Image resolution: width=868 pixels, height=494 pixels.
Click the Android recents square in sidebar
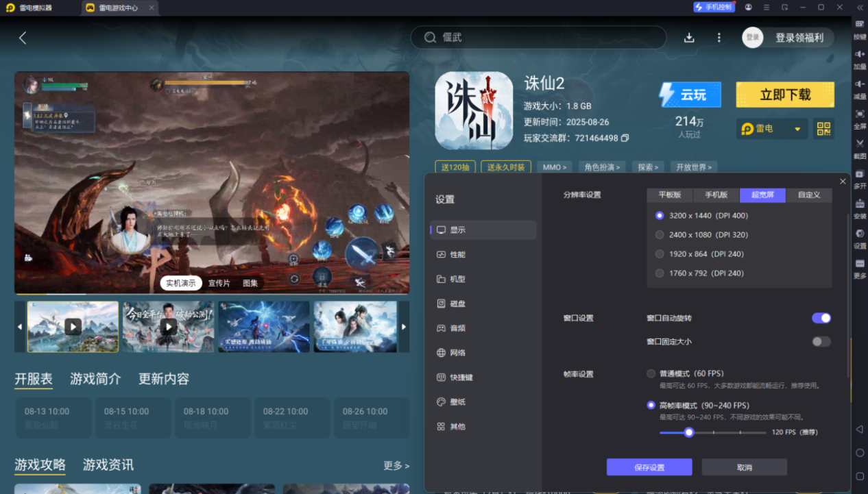860,476
